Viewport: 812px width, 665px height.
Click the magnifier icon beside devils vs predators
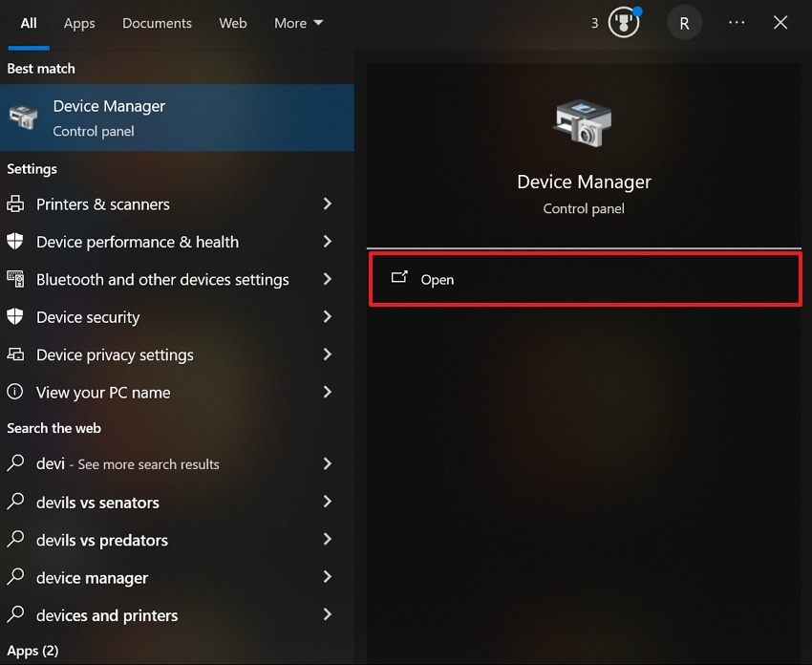[x=15, y=540]
